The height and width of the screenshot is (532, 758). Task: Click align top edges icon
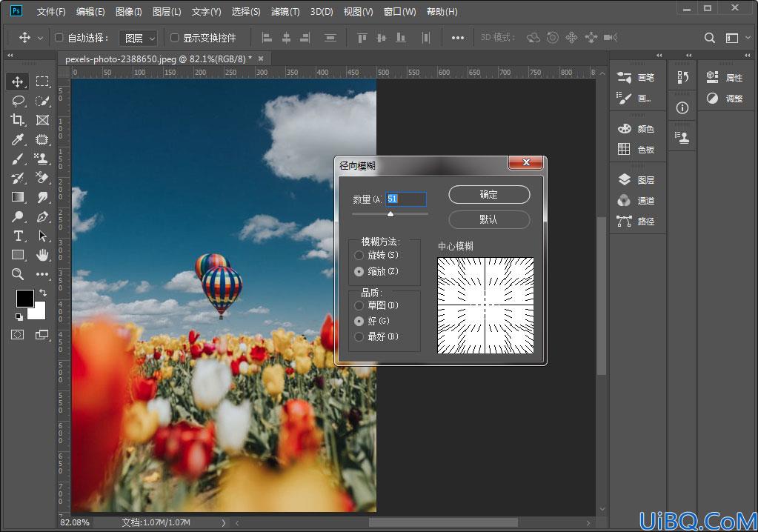pos(362,38)
